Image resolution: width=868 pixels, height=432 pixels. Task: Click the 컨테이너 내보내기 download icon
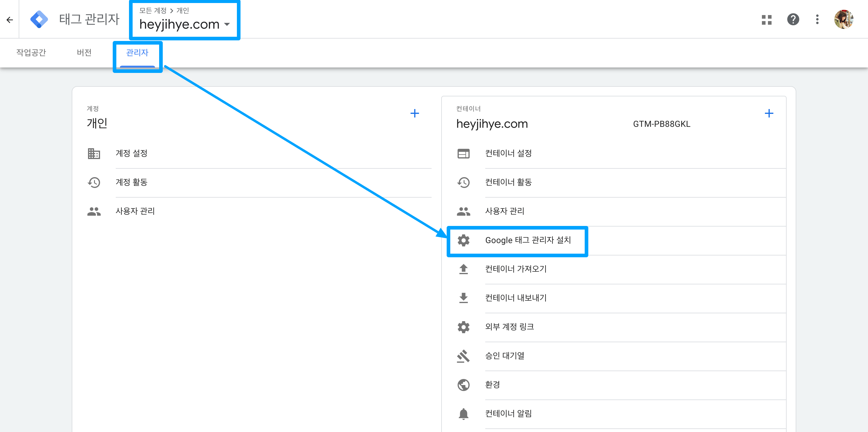463,298
